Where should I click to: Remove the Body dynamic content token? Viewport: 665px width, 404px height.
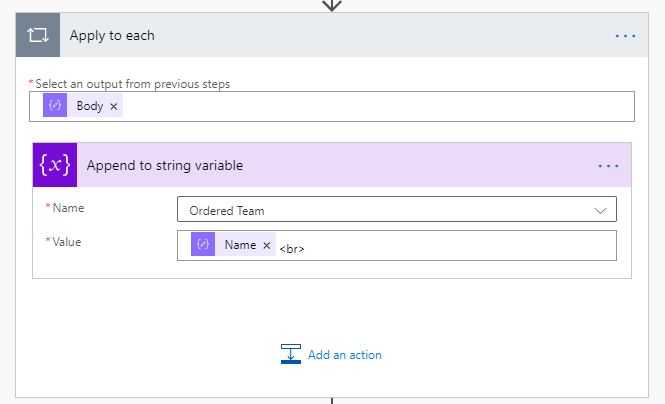coord(114,106)
